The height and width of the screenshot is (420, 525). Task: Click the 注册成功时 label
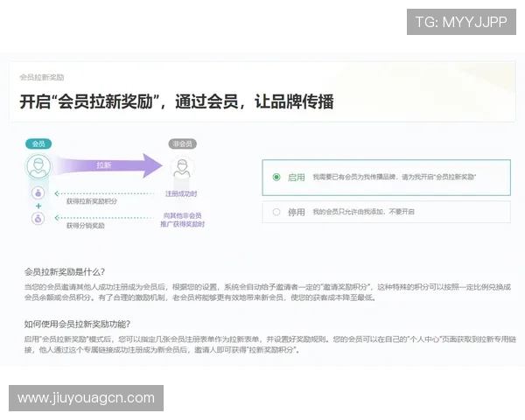(181, 193)
